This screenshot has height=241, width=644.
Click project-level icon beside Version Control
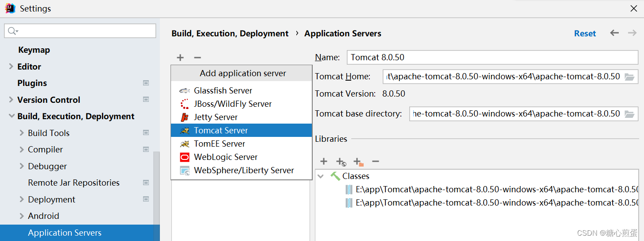coord(146,100)
